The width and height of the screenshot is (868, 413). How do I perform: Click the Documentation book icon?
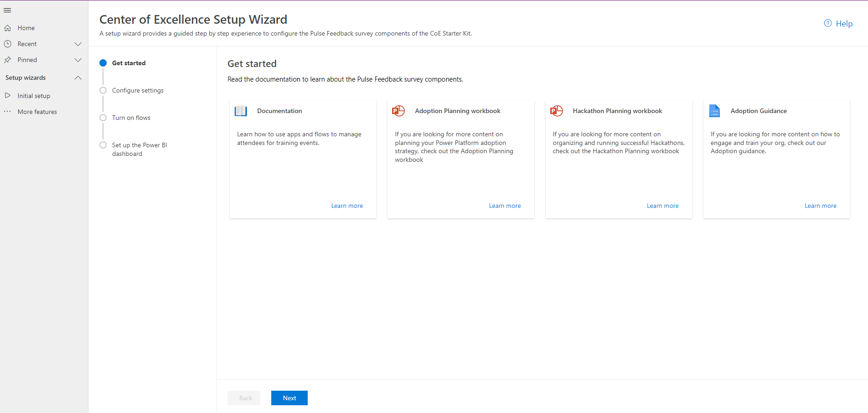coord(240,111)
